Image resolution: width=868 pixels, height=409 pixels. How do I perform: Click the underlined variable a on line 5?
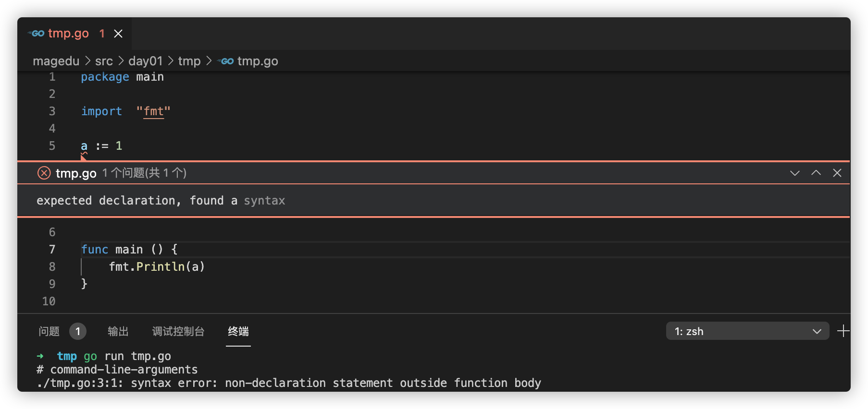click(84, 146)
